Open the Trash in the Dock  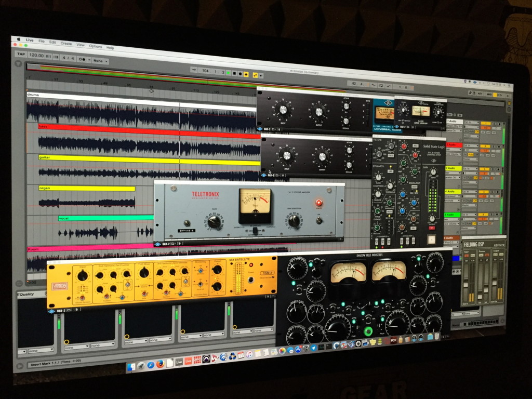437,336
